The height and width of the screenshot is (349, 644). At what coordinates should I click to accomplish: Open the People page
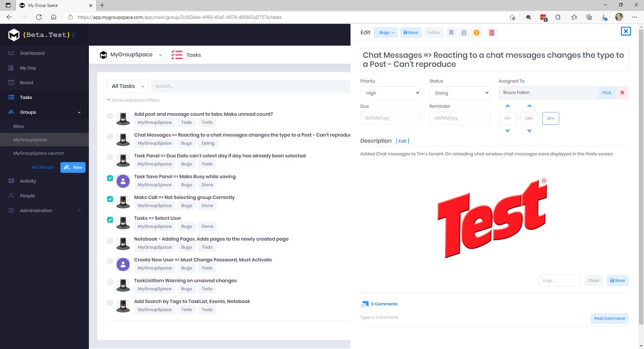tap(44, 196)
